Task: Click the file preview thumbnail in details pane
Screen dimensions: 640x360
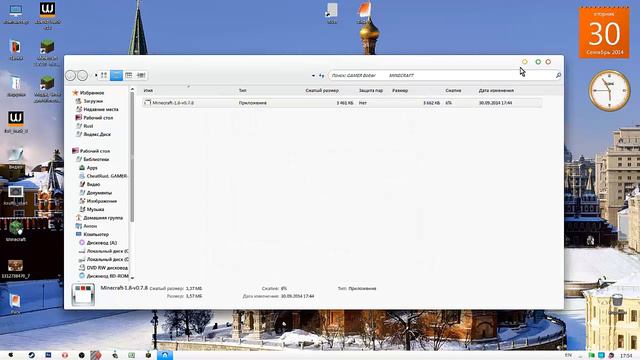Action: [83, 294]
